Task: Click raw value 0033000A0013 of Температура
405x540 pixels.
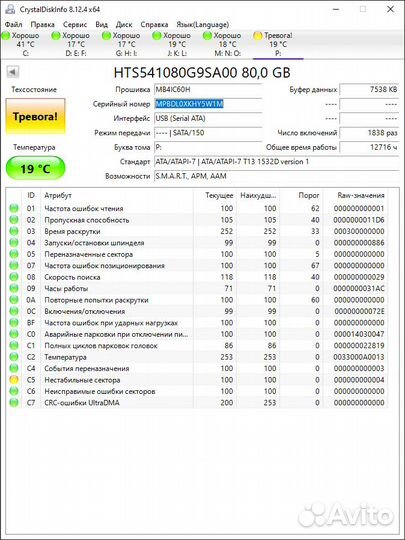Action: point(359,357)
